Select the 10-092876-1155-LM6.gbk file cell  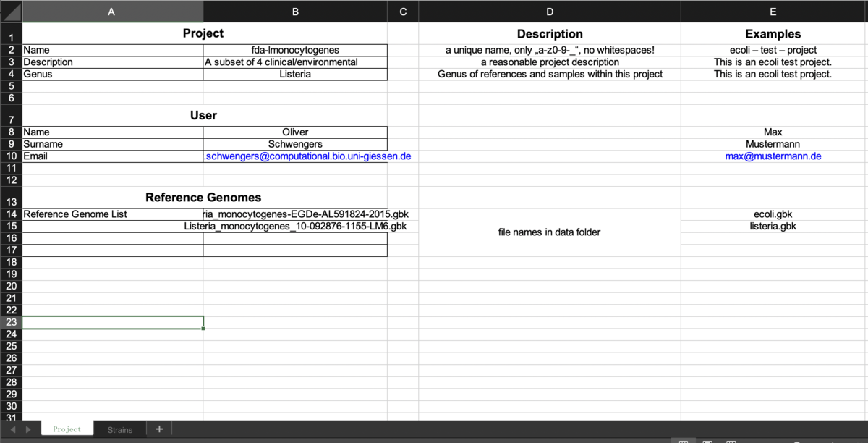point(295,226)
